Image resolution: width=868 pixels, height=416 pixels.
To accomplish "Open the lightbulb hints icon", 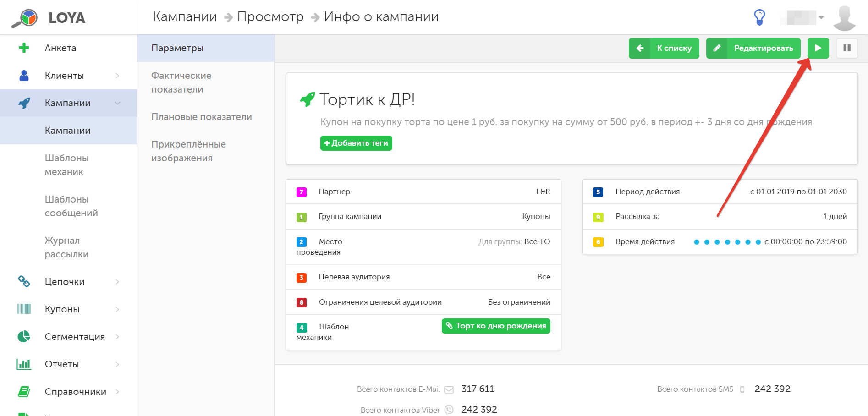I will point(759,17).
